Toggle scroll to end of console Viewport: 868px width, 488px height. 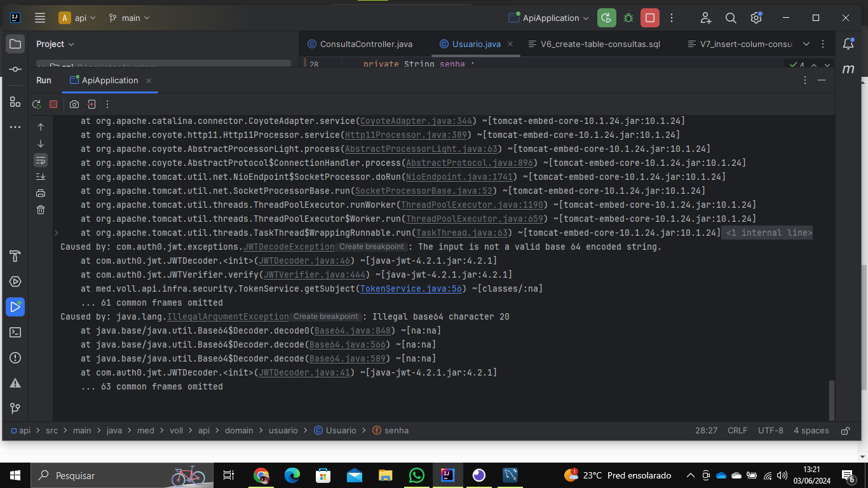41,177
